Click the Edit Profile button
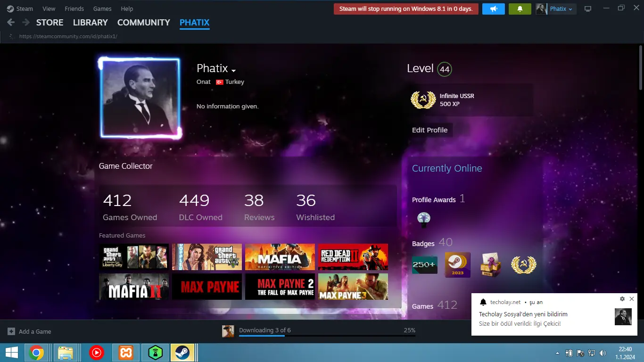The height and width of the screenshot is (362, 644). point(430,130)
